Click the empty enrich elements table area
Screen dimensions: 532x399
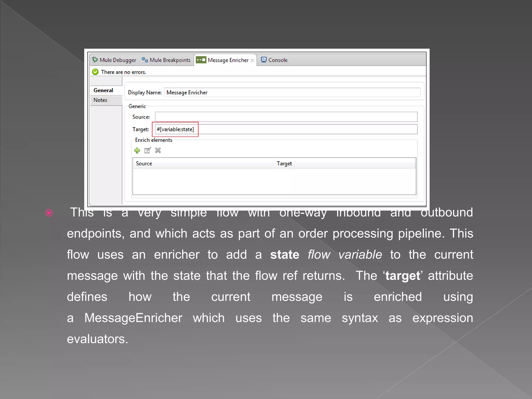pyautogui.click(x=274, y=181)
